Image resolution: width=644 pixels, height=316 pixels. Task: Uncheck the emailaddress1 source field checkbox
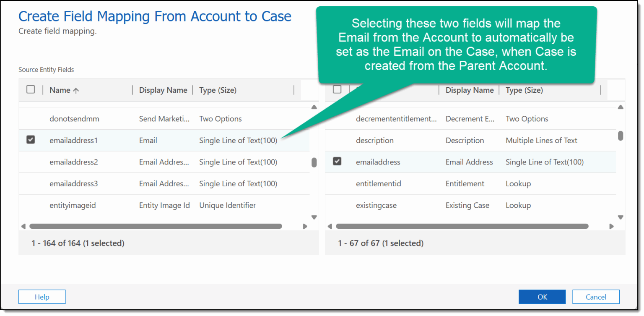(x=31, y=140)
